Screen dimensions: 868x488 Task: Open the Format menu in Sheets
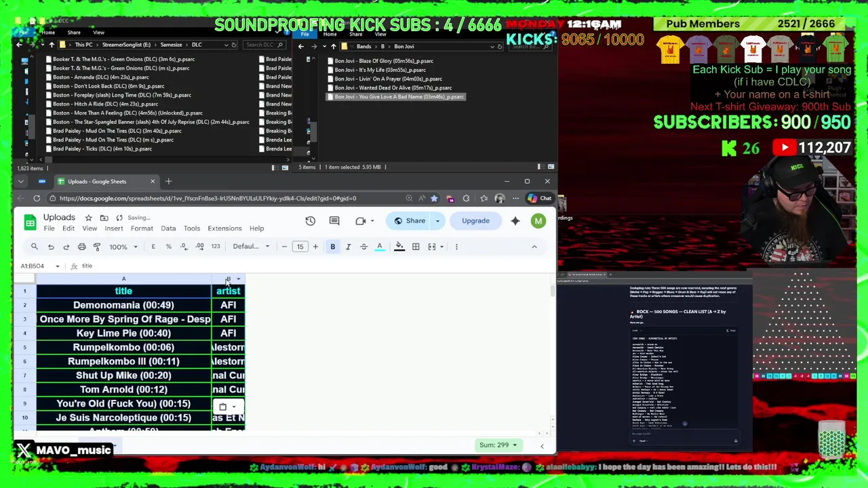[x=142, y=229]
